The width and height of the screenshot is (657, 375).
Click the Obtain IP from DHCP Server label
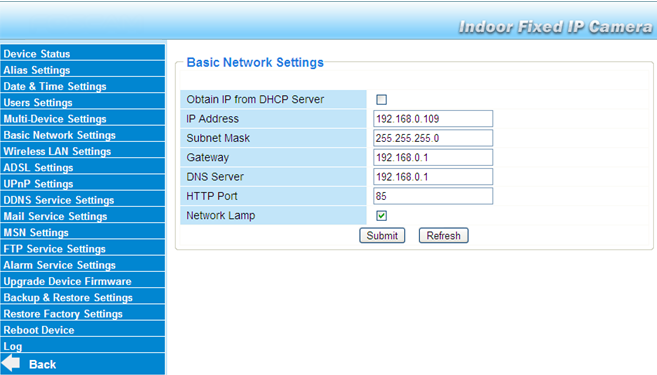pyautogui.click(x=255, y=99)
